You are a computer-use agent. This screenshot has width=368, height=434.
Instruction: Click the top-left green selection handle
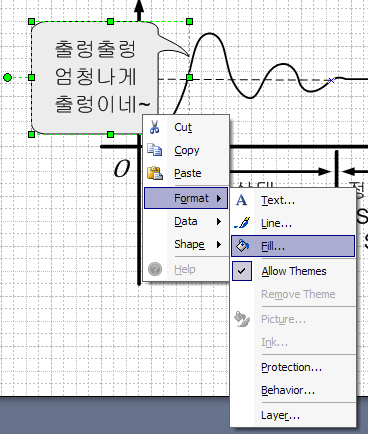pyautogui.click(x=32, y=22)
